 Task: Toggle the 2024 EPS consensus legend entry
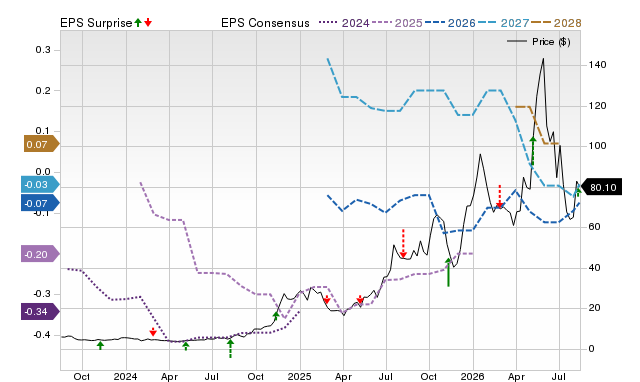pos(344,23)
